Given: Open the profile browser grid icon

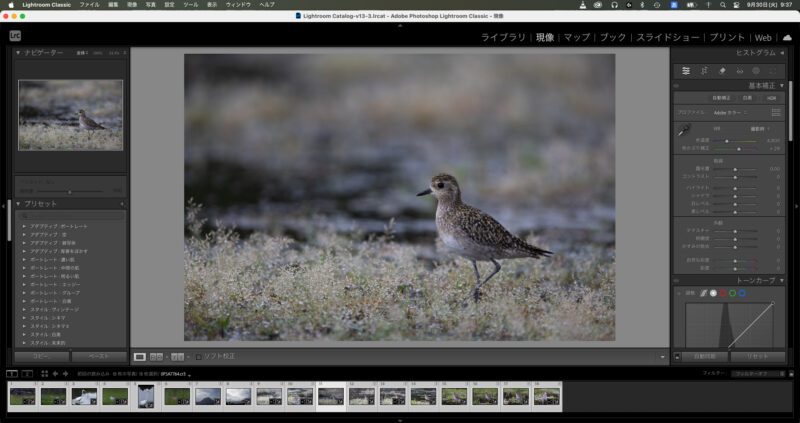Looking at the screenshot, I should 776,113.
